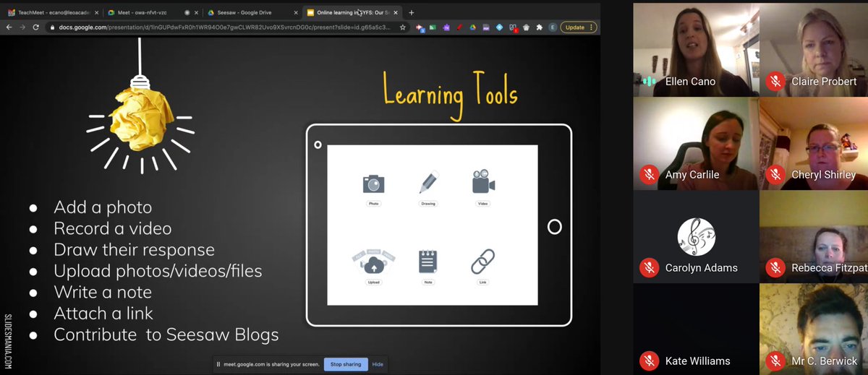Image resolution: width=868 pixels, height=375 pixels.
Task: Select Claire Probert's video tile
Action: click(x=814, y=50)
